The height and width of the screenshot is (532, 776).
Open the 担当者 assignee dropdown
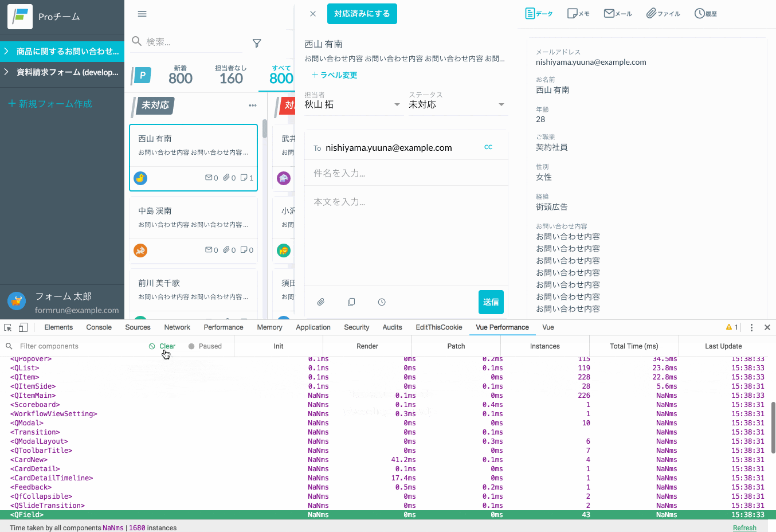coord(396,104)
